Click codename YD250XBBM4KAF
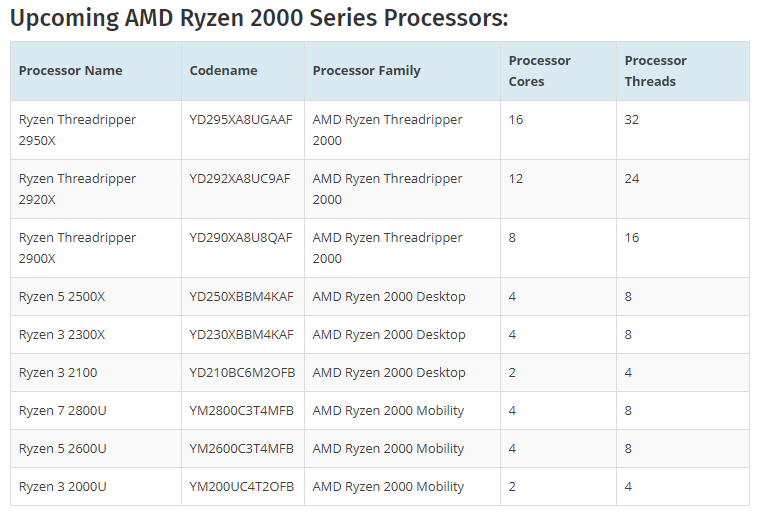This screenshot has height=518, width=760. (x=241, y=297)
